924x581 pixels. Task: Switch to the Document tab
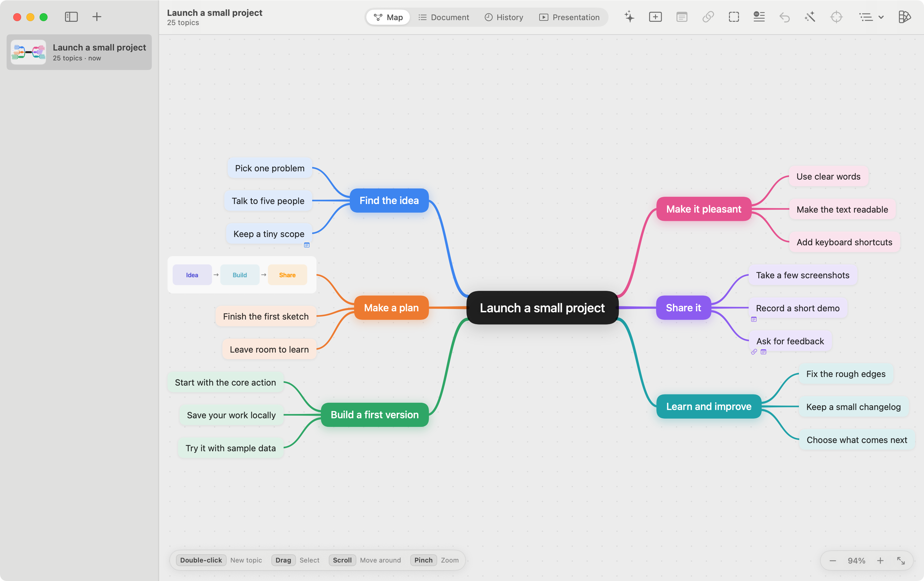click(444, 17)
